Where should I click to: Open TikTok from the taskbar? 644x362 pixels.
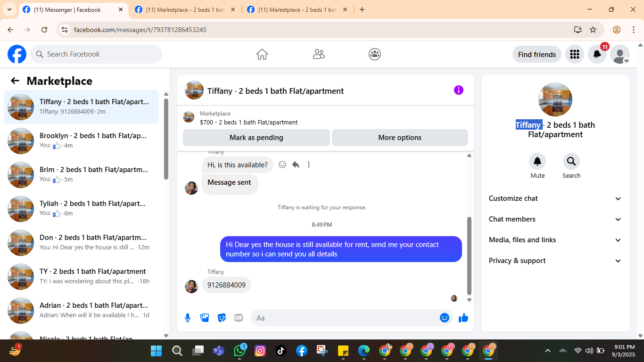coord(281,351)
